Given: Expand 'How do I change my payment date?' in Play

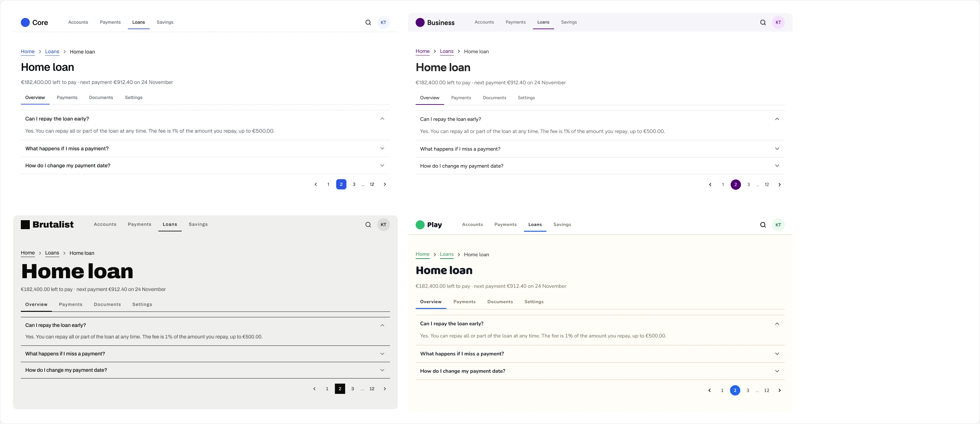Looking at the screenshot, I should (600, 371).
